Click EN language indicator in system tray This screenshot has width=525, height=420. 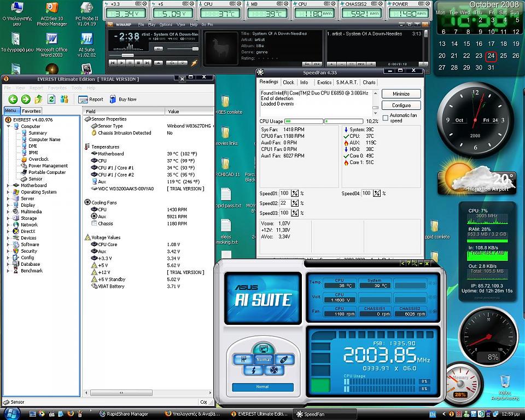click(x=432, y=415)
